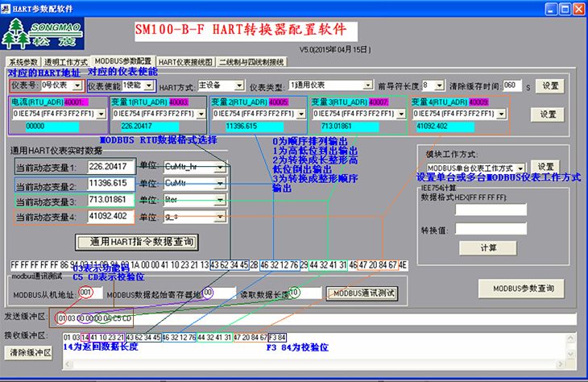Viewport: 588px width, 382px height.
Task: Maximize the HART参数配软件 window
Action: click(565, 9)
